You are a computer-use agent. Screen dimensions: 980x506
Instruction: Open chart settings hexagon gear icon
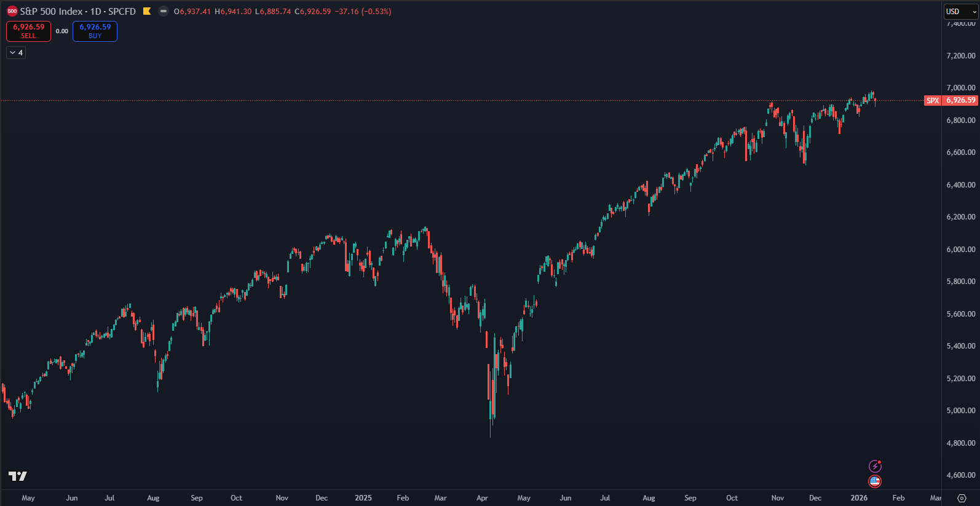[x=962, y=498]
